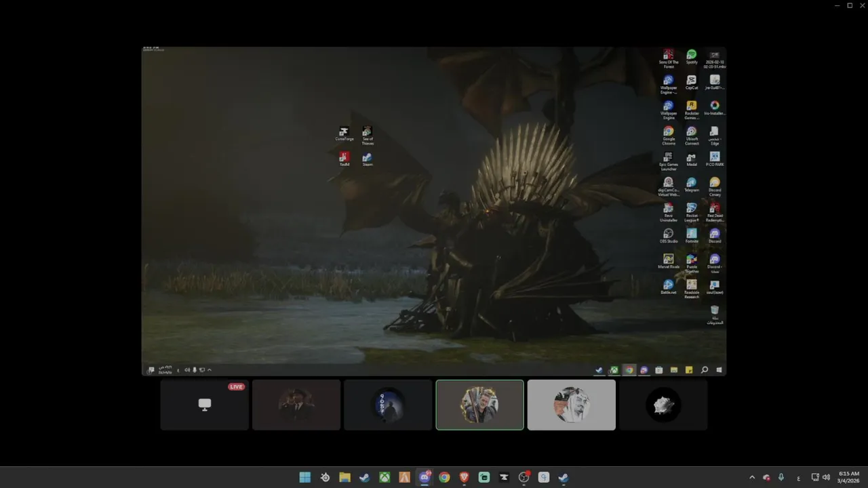
Task: Click the yellow sticky notes icon in streamed taskbar
Action: pyautogui.click(x=689, y=370)
